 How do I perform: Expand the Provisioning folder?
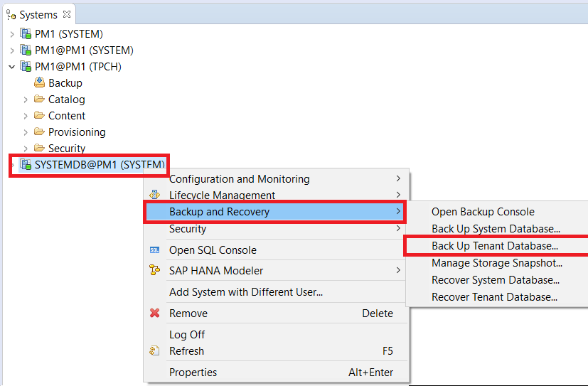[x=26, y=132]
